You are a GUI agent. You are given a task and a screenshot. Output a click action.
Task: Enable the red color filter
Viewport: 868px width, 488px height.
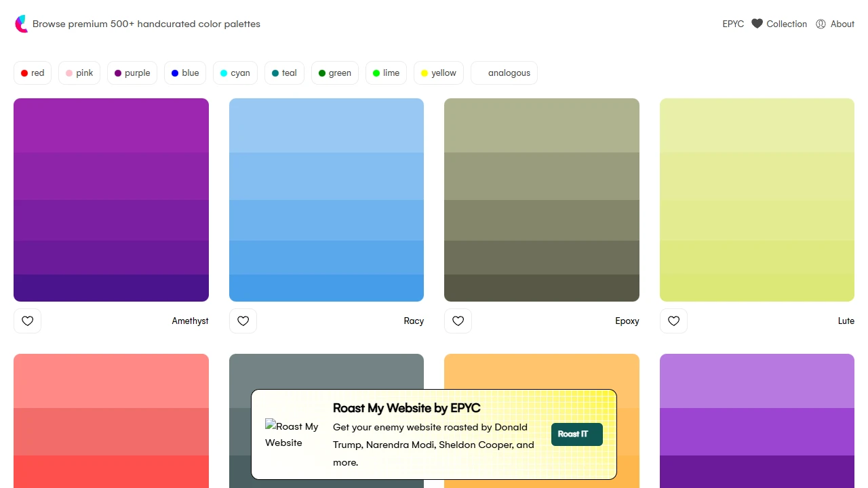tap(32, 73)
